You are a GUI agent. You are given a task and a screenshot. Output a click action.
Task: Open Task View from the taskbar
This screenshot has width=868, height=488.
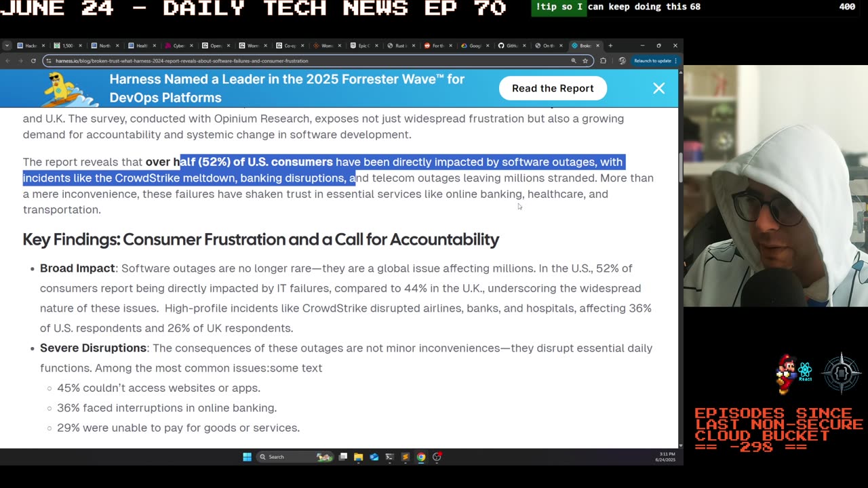(344, 457)
